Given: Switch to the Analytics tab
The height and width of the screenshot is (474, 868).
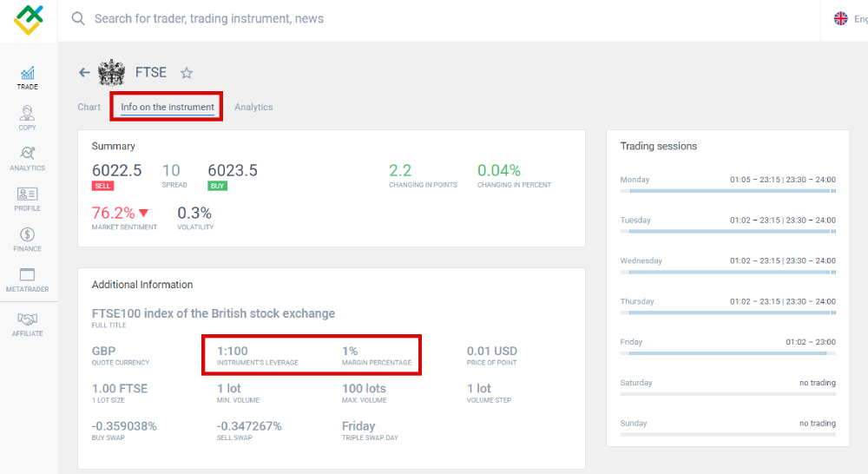Looking at the screenshot, I should pos(253,107).
